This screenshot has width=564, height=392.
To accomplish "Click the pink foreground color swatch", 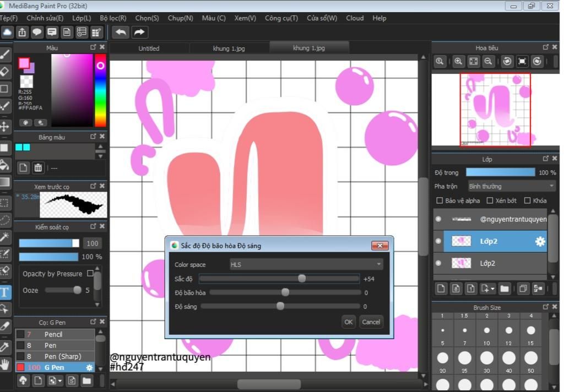I will click(24, 63).
